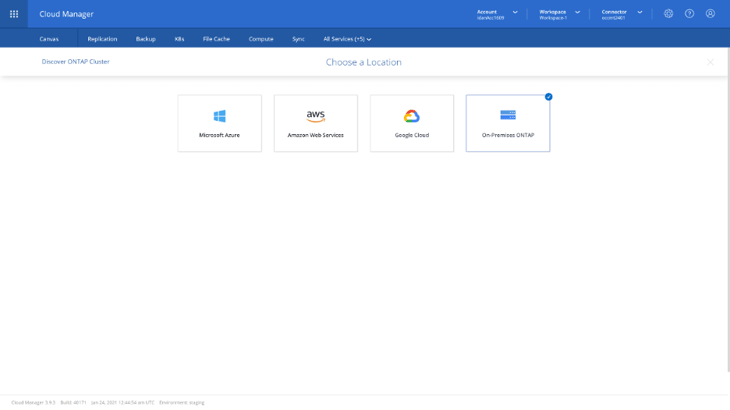
Task: Switch to the Replication tab
Action: coord(102,39)
